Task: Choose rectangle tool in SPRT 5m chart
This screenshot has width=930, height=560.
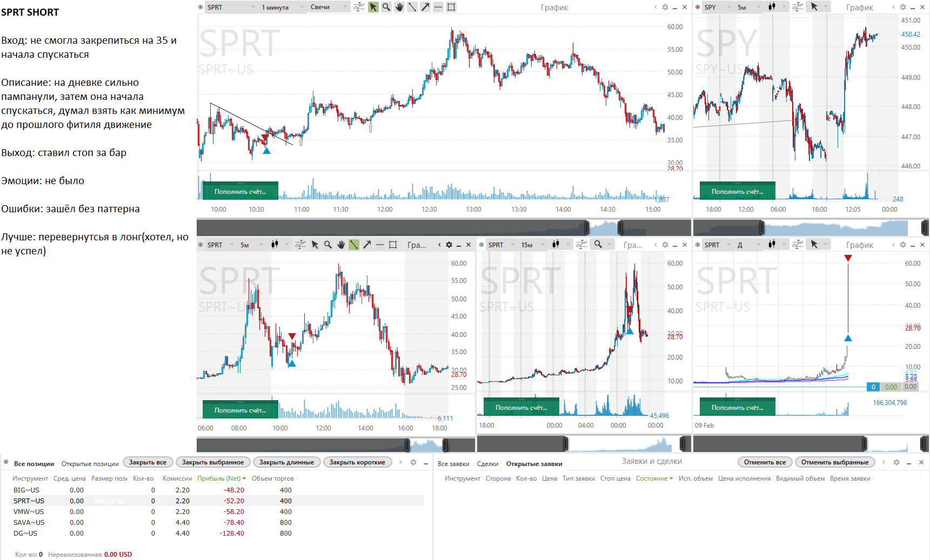Action: (393, 245)
